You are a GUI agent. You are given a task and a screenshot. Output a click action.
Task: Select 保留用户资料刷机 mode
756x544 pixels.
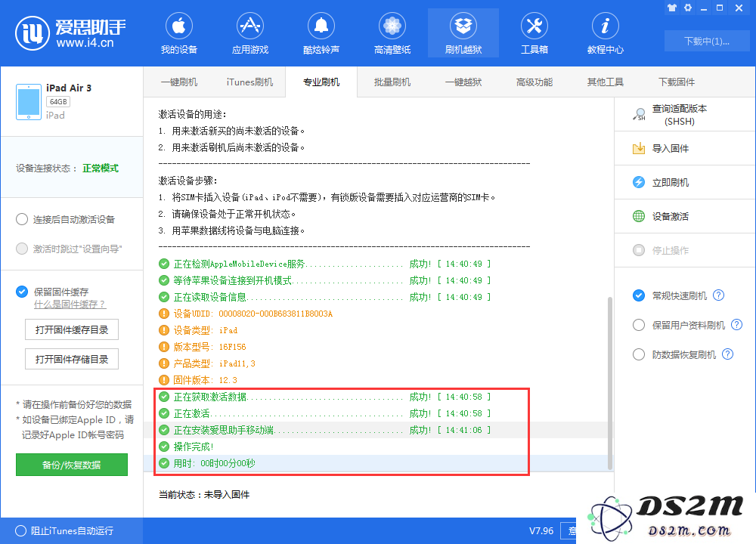click(x=639, y=325)
